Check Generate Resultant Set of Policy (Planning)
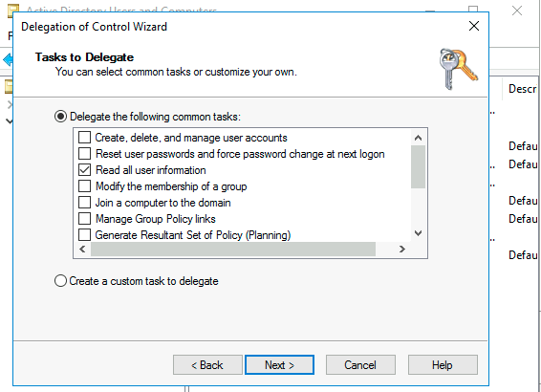The image size is (541, 392). (x=84, y=234)
